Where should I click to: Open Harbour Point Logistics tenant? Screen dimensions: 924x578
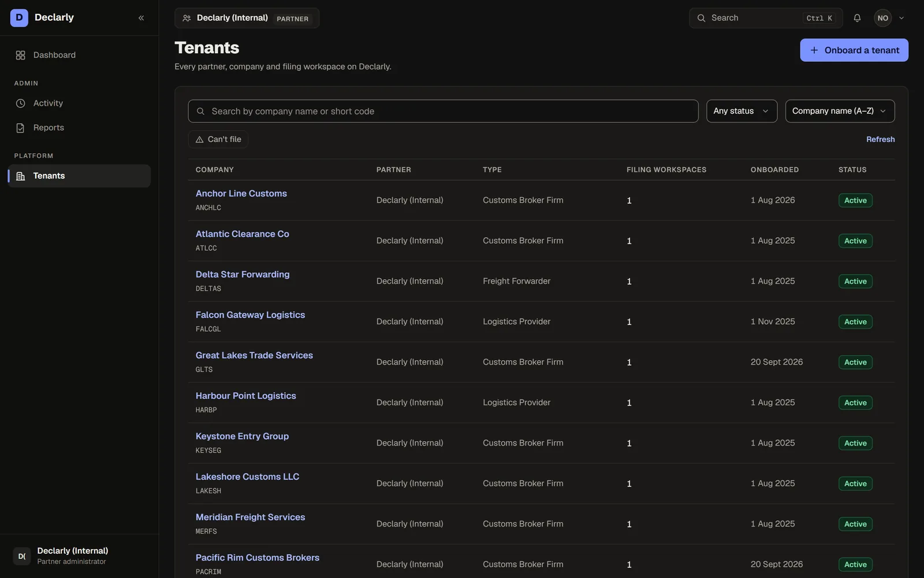tap(245, 396)
